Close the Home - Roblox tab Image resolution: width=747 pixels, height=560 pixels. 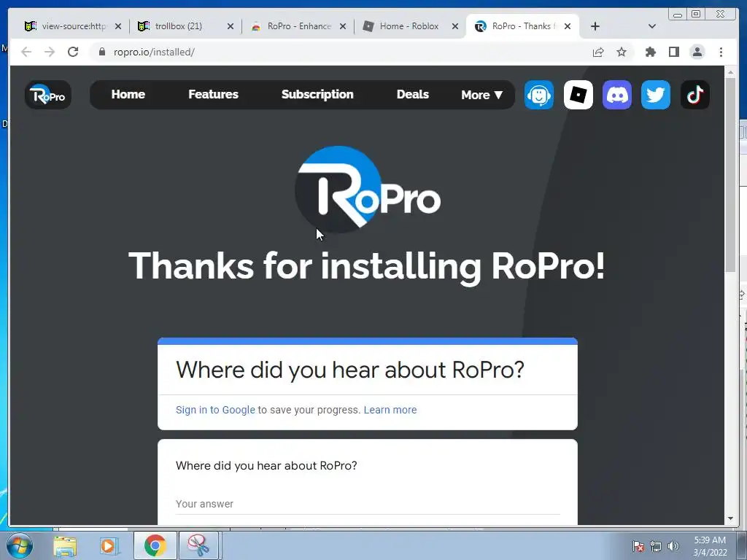pyautogui.click(x=455, y=27)
